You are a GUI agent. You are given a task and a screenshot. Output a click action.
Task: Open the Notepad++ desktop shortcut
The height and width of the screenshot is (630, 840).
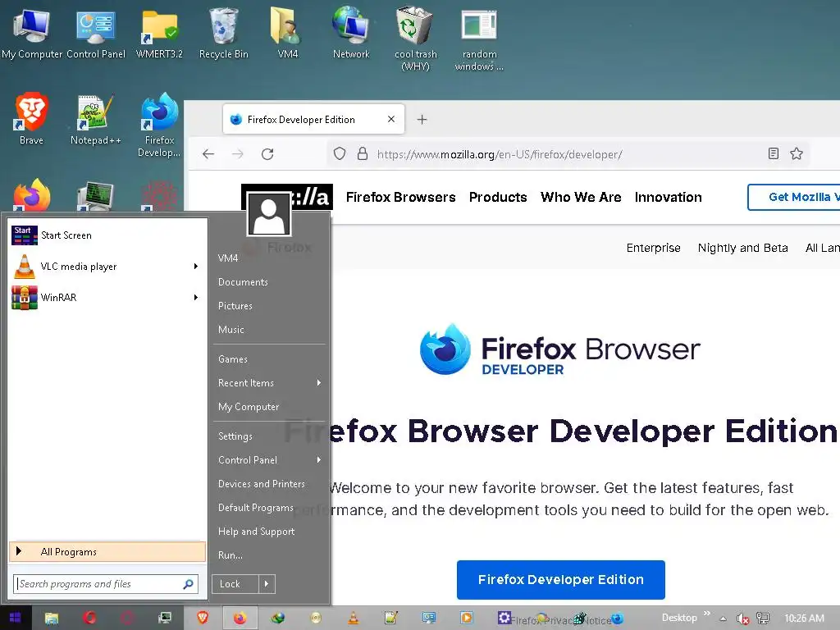click(x=96, y=119)
